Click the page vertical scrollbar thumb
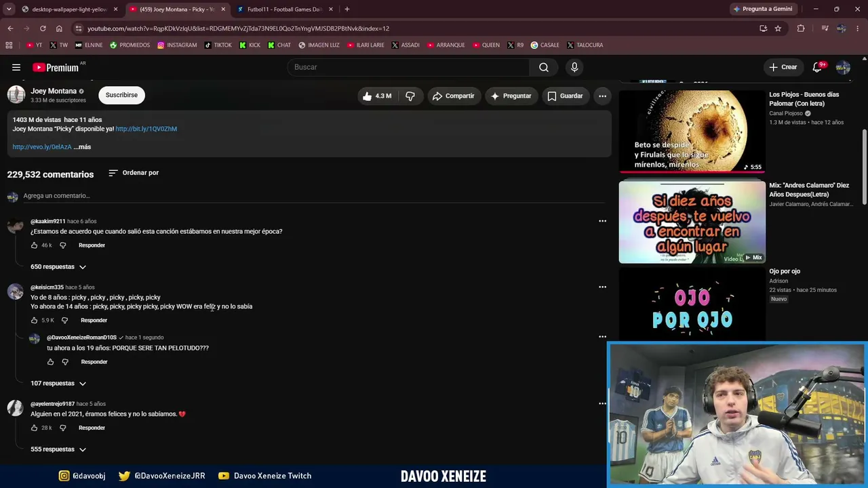The height and width of the screenshot is (488, 868). pyautogui.click(x=865, y=165)
